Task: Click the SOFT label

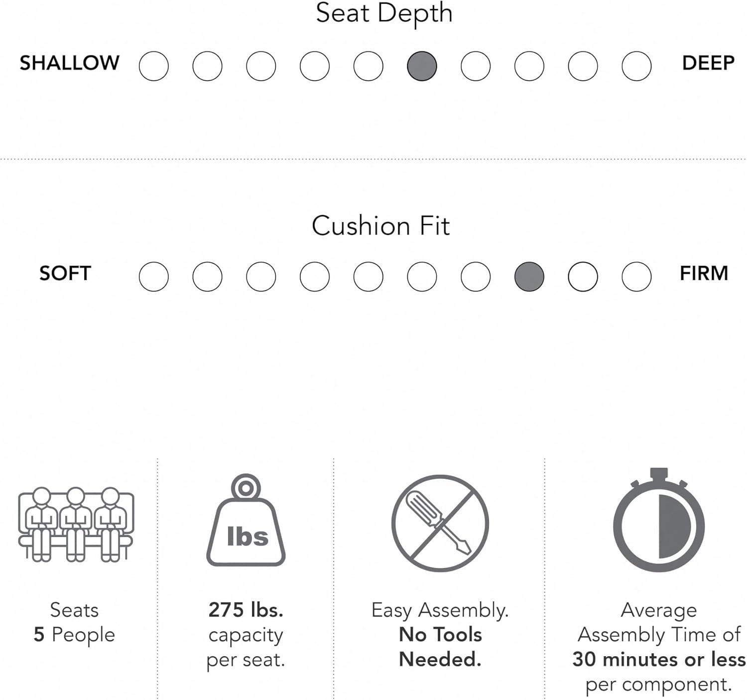Action: [x=65, y=274]
